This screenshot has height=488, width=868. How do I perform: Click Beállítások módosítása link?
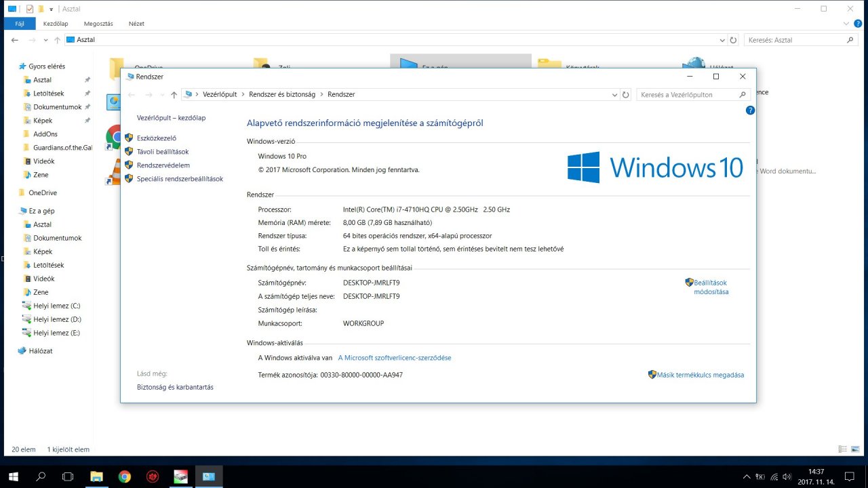[x=711, y=287]
